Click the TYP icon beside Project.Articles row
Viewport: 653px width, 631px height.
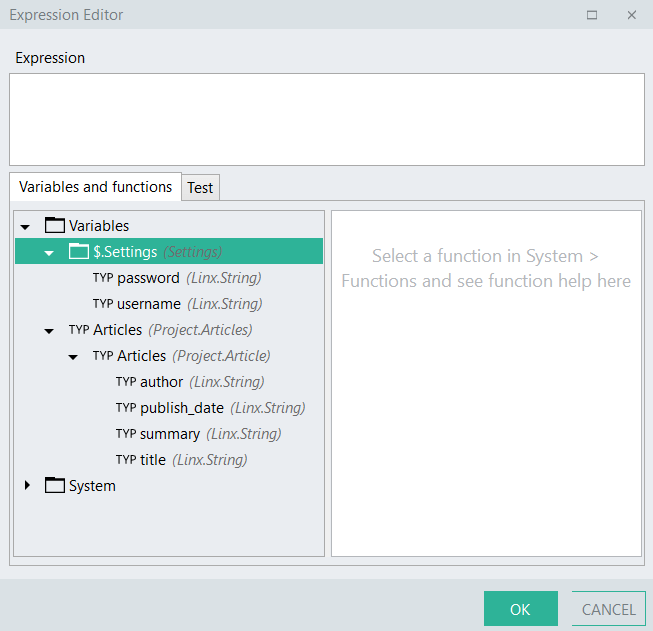79,329
